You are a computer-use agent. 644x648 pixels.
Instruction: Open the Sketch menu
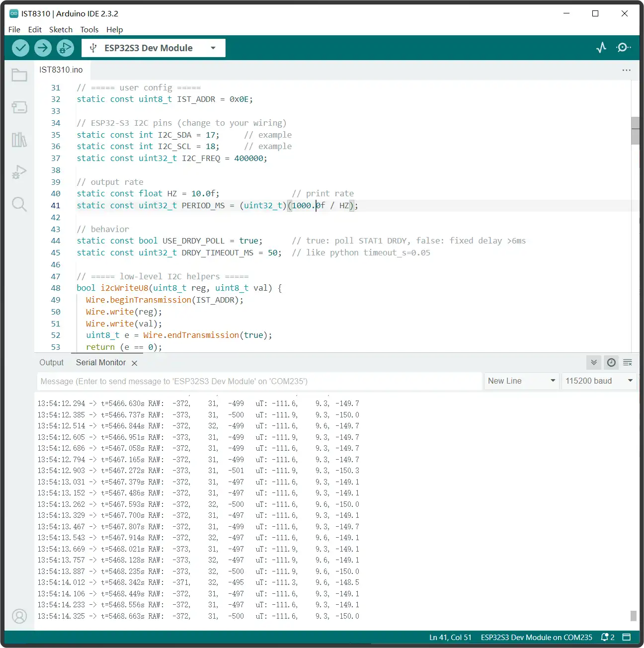click(61, 30)
